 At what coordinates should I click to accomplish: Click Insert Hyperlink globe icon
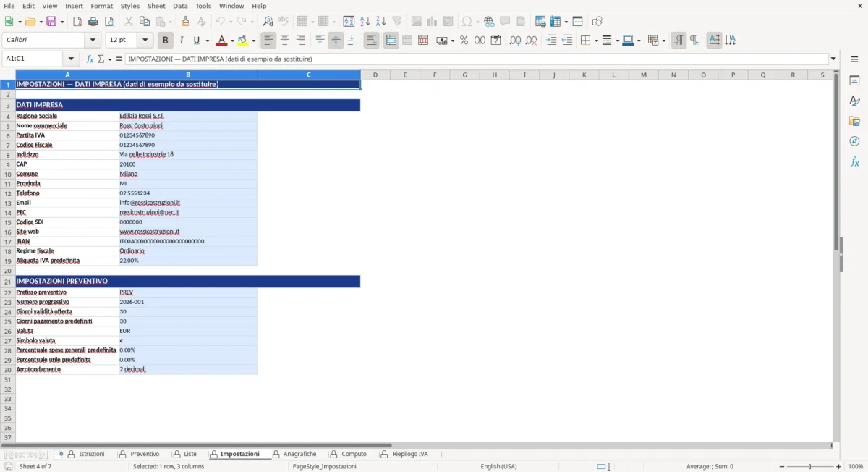489,22
